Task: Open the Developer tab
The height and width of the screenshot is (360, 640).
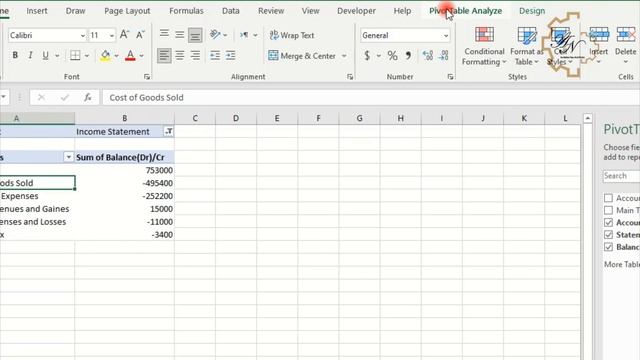Action: pyautogui.click(x=356, y=11)
